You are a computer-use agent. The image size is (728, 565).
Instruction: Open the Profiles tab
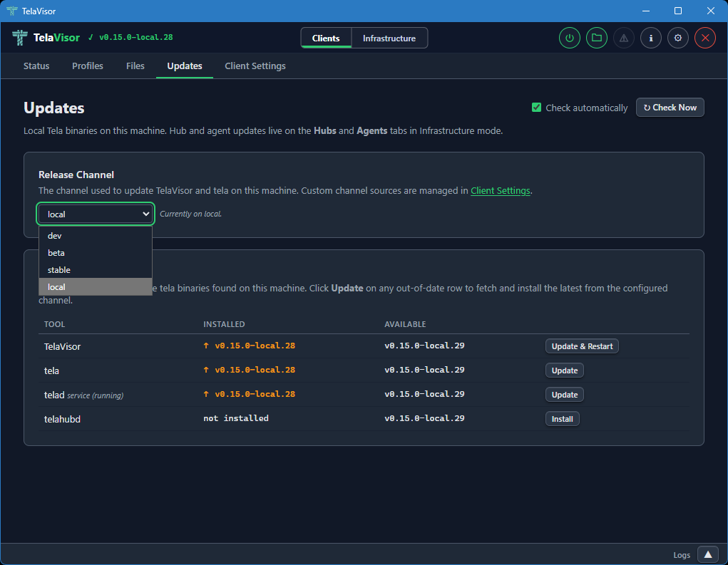point(87,66)
